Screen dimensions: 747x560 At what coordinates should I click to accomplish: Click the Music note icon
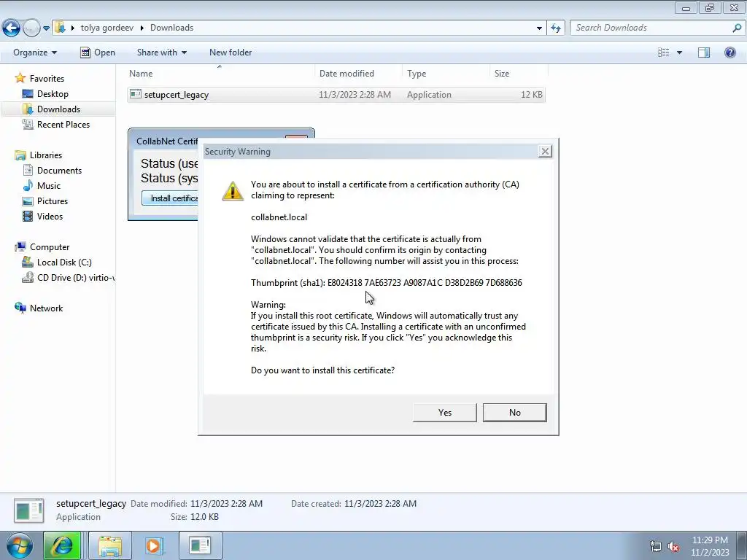point(28,186)
